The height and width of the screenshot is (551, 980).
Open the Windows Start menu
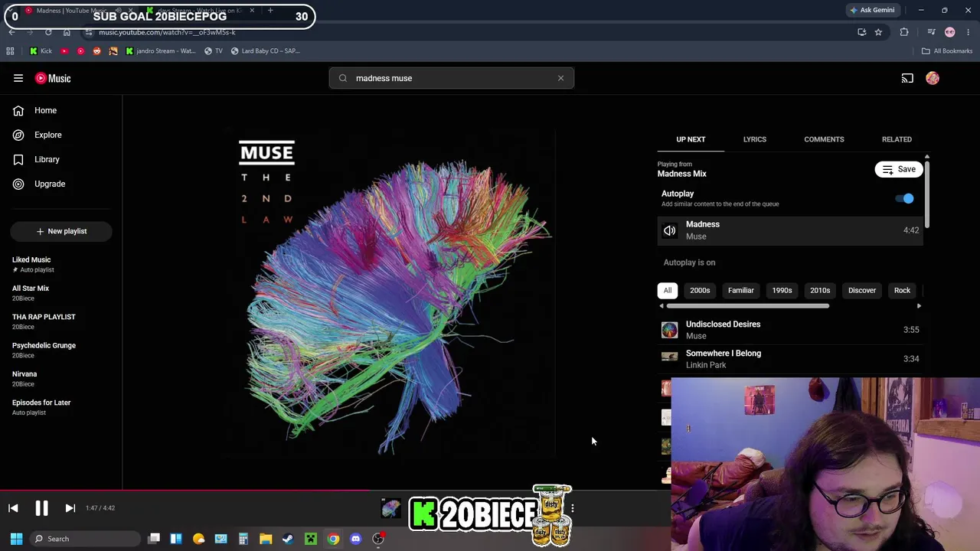pyautogui.click(x=16, y=539)
